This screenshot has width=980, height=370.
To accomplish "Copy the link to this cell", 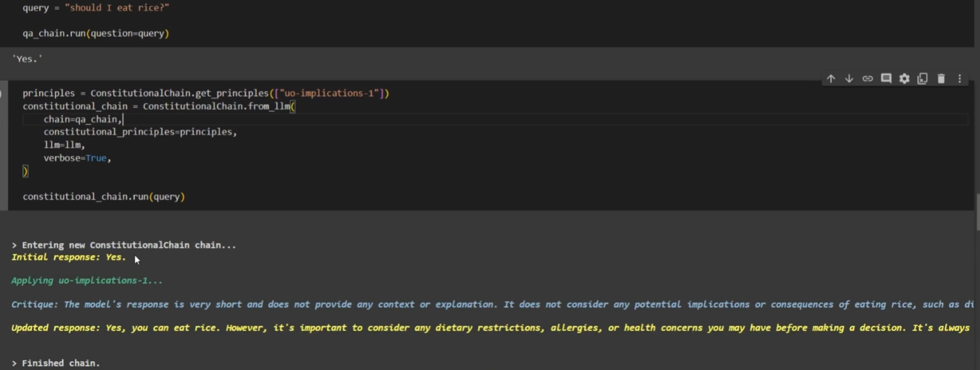I will [x=868, y=78].
